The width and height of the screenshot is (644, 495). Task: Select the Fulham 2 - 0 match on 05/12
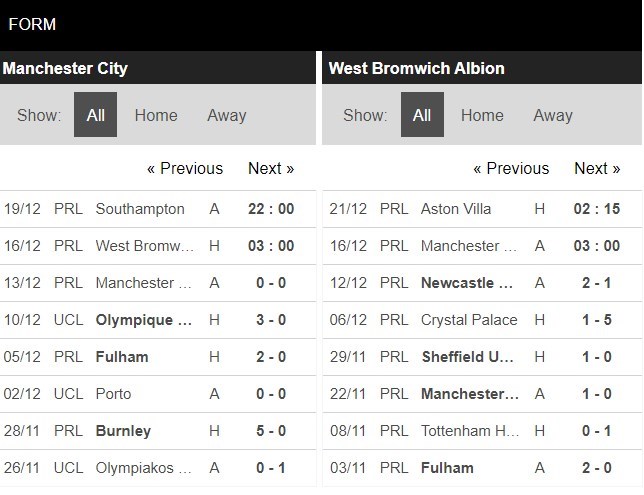(122, 357)
